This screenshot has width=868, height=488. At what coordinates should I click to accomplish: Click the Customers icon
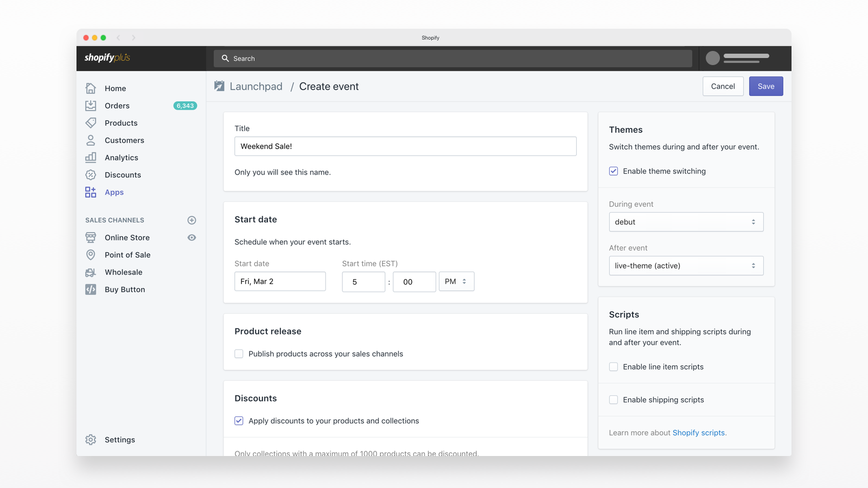[x=90, y=140]
